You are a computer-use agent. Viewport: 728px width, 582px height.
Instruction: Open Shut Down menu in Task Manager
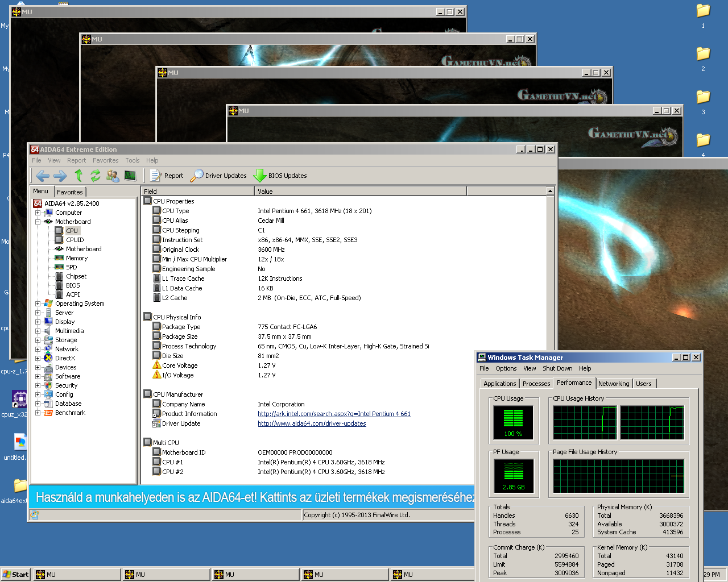click(x=557, y=368)
